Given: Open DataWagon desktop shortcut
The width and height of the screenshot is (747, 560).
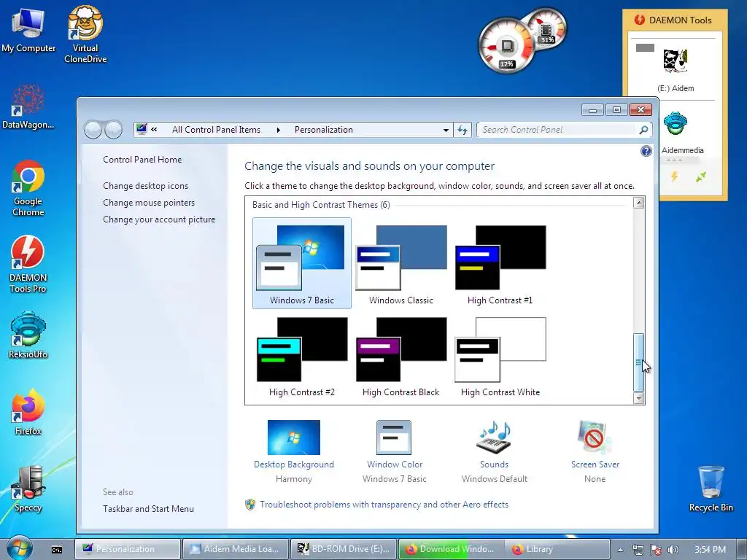Looking at the screenshot, I should coord(28,107).
